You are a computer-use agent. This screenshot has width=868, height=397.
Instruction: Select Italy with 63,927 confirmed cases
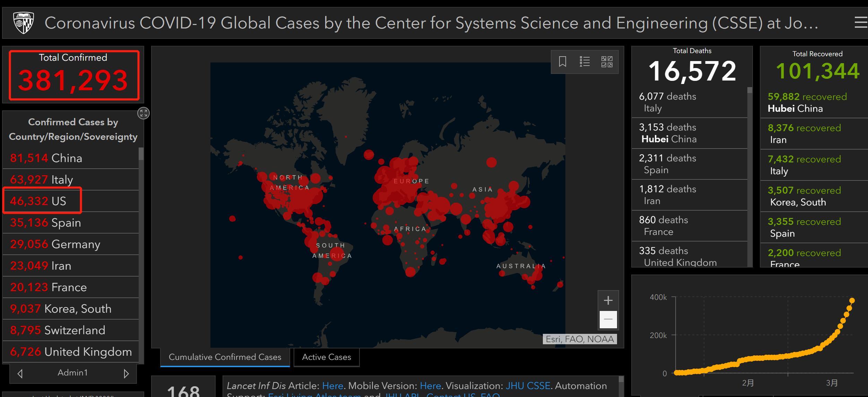[71, 180]
